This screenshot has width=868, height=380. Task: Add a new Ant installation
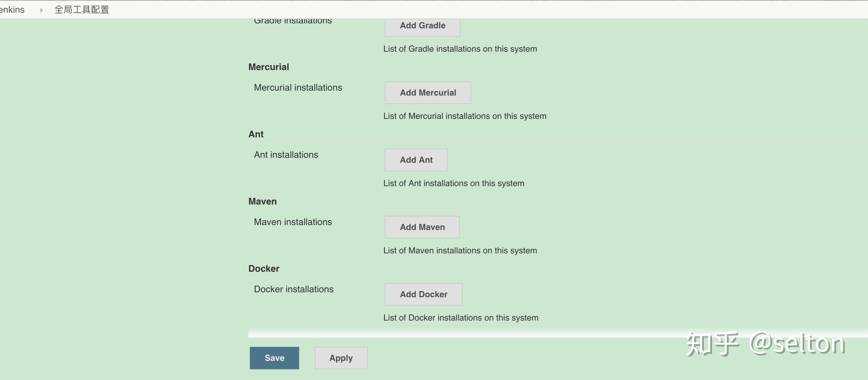pyautogui.click(x=416, y=160)
